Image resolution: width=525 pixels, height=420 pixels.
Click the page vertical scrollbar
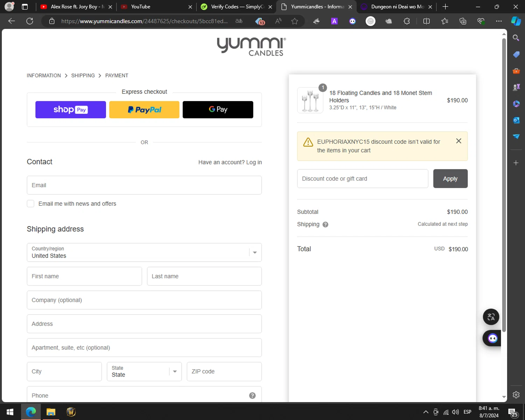pyautogui.click(x=504, y=185)
